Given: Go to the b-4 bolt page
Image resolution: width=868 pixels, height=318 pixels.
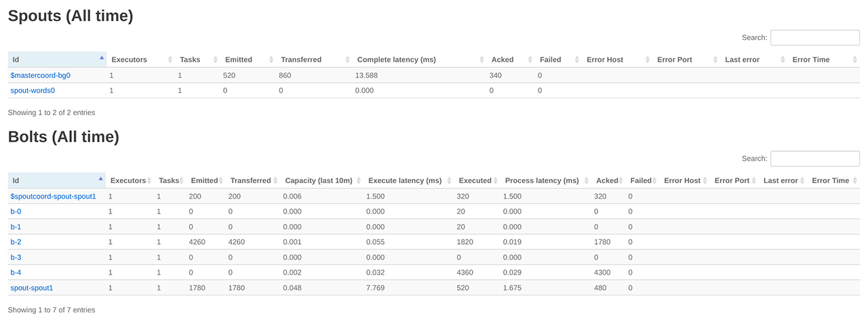Looking at the screenshot, I should point(16,272).
